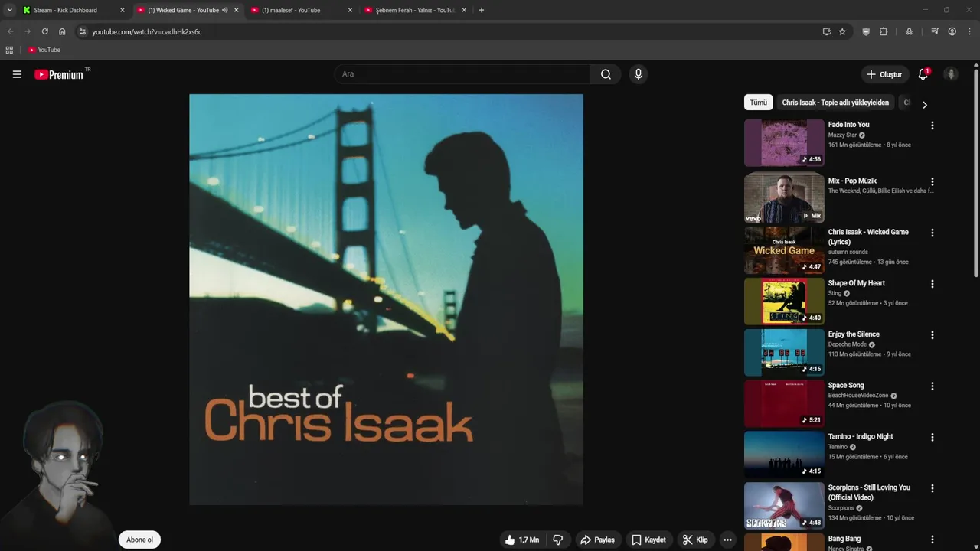Reload the page in browser toolbar
This screenshot has width=980, height=551.
click(x=44, y=31)
